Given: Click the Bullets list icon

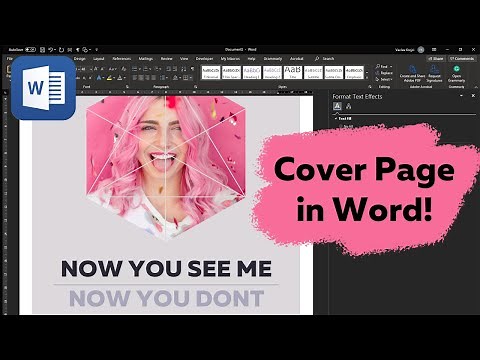Looking at the screenshot, I should tap(135, 69).
